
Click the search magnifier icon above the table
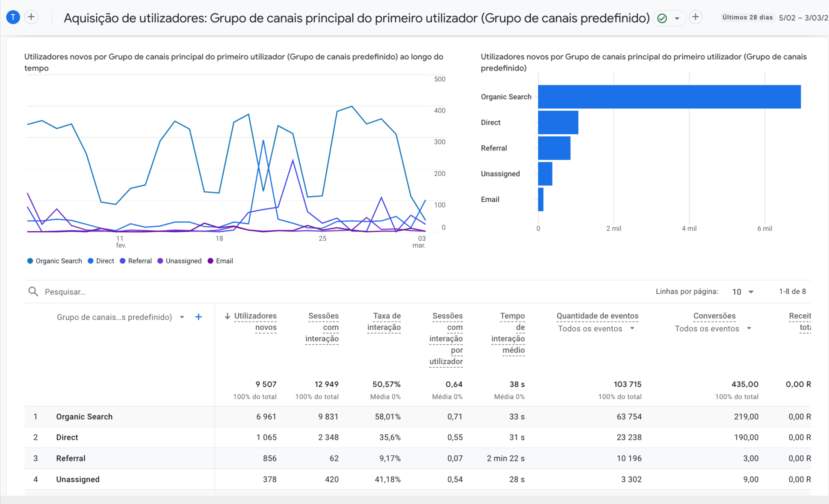point(33,292)
